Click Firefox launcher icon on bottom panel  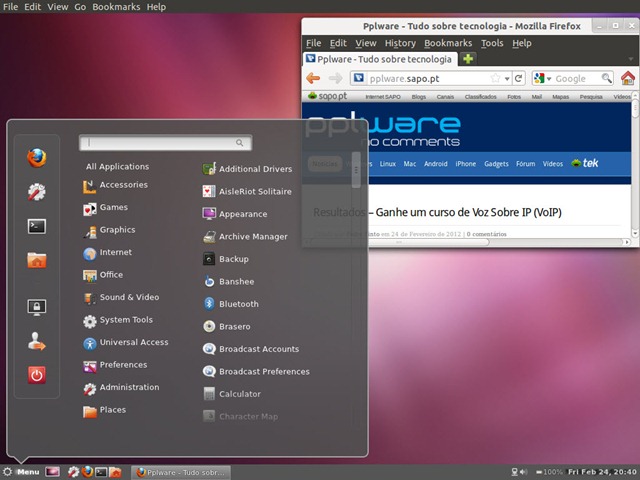tap(87, 472)
